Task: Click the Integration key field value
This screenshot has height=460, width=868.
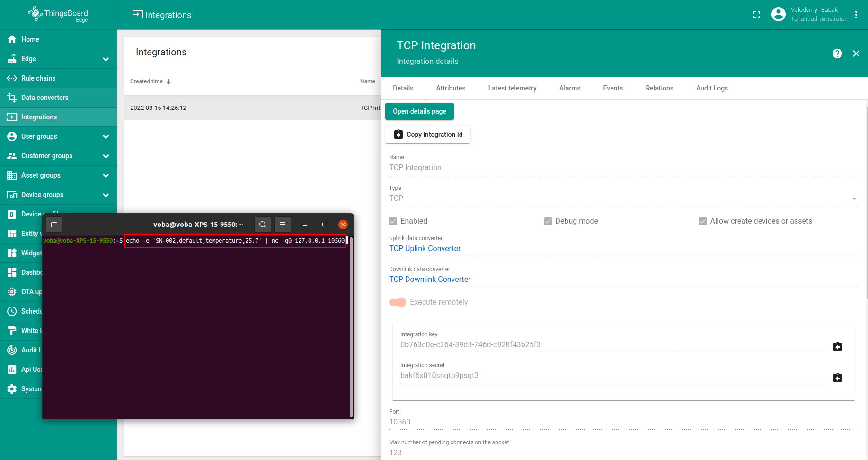Action: coord(613,345)
